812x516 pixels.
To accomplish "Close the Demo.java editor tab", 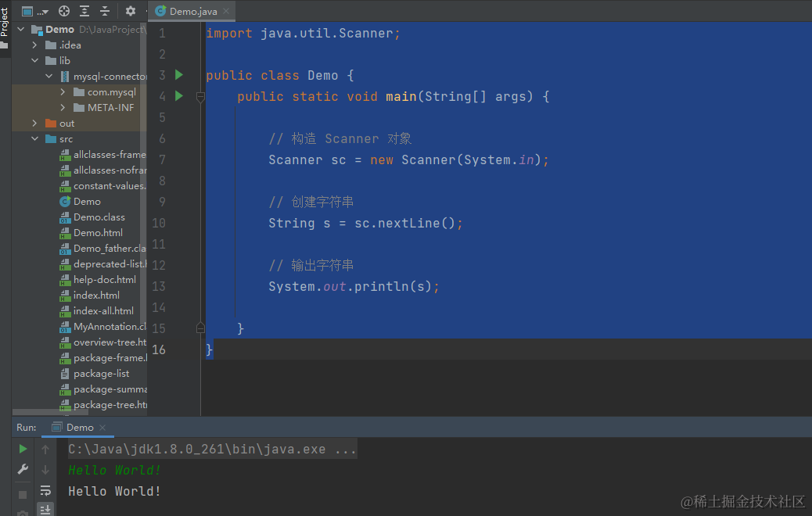I will 226,11.
